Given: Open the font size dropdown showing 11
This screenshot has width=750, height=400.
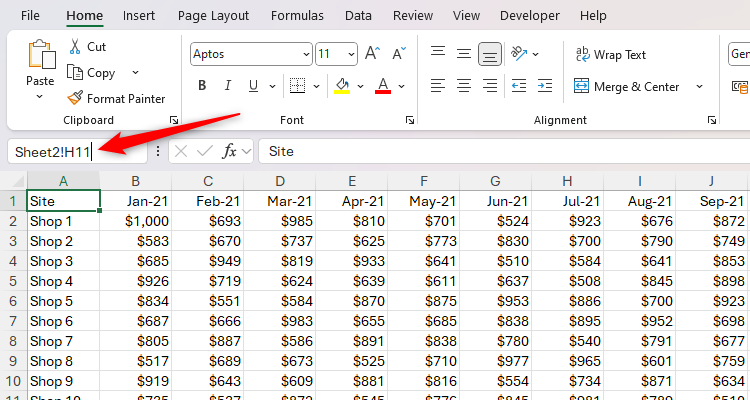Looking at the screenshot, I should [x=351, y=54].
